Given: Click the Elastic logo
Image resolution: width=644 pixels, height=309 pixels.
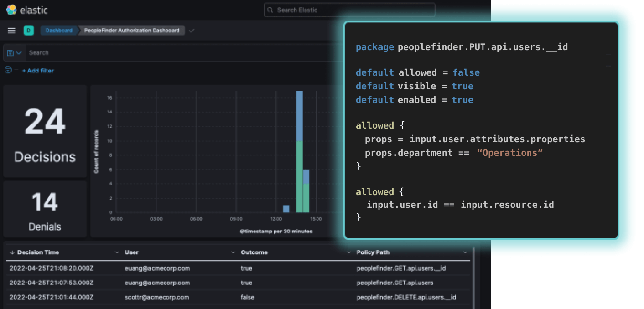Looking at the screenshot, I should (26, 10).
